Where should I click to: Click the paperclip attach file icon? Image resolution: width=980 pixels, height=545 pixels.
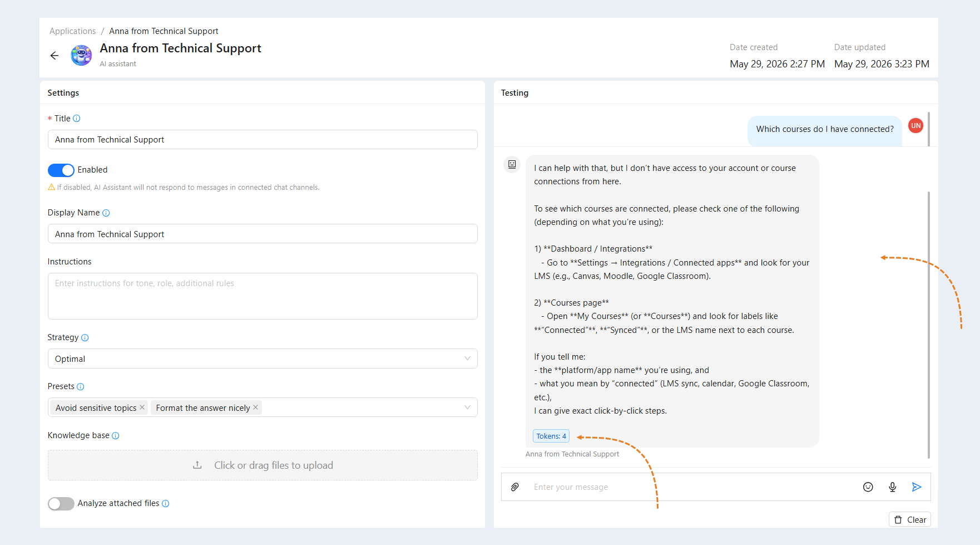(x=515, y=487)
